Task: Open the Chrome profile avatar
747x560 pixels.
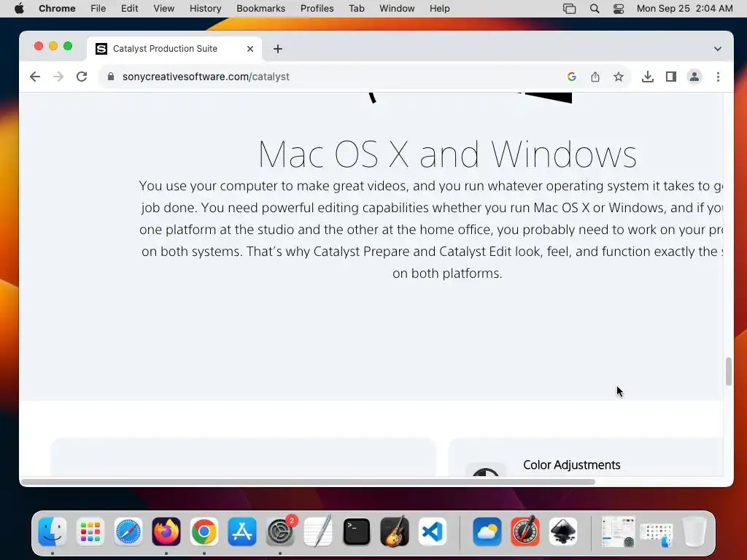Action: coord(694,77)
